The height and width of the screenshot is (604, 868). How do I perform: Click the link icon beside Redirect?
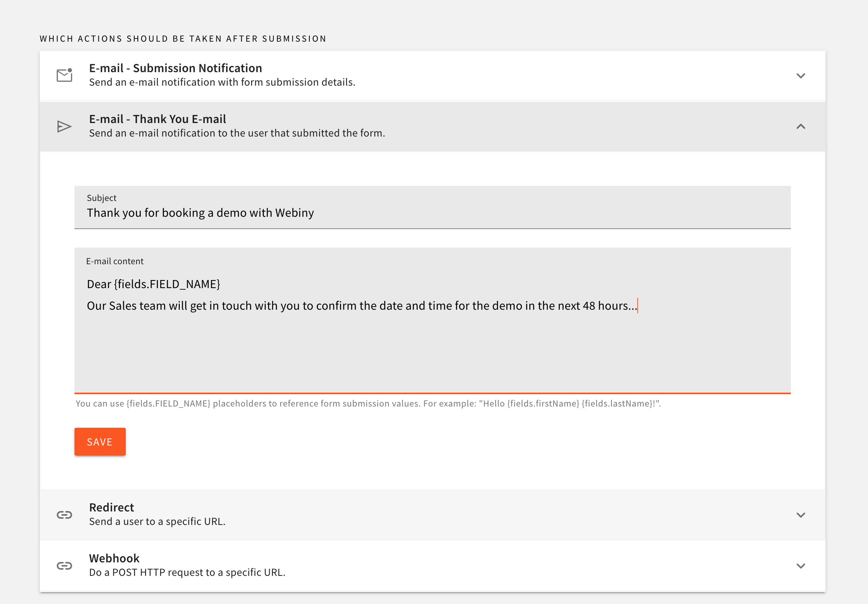(64, 515)
